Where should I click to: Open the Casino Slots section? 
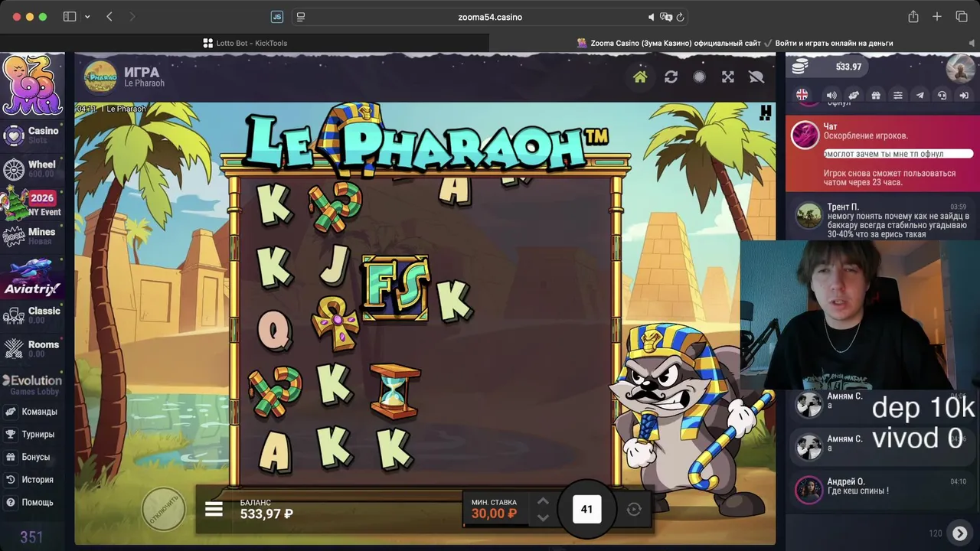[x=31, y=135]
